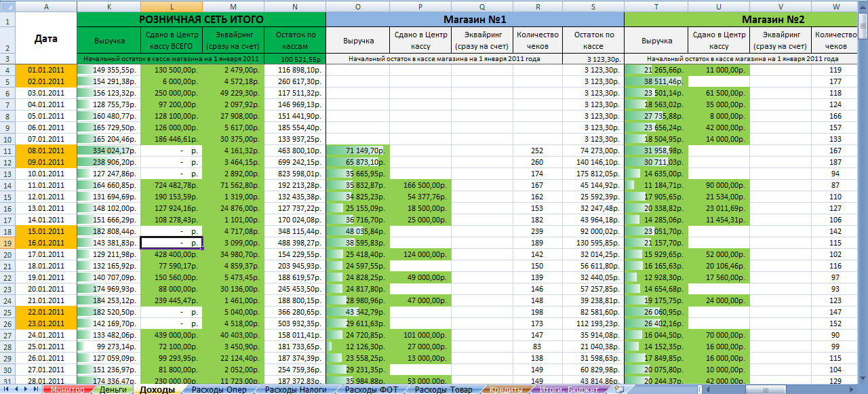Click the cell showing 724 482,78р.
868x394 pixels.
pos(171,186)
